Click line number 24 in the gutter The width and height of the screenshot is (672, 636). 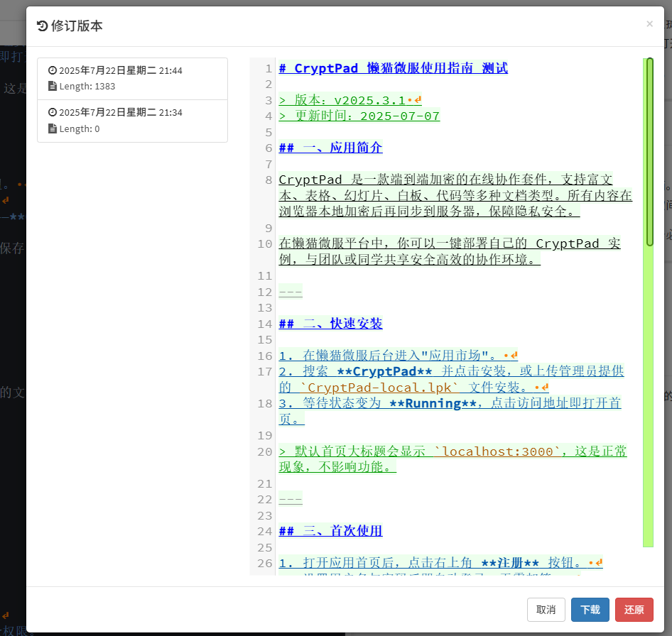pyautogui.click(x=265, y=532)
